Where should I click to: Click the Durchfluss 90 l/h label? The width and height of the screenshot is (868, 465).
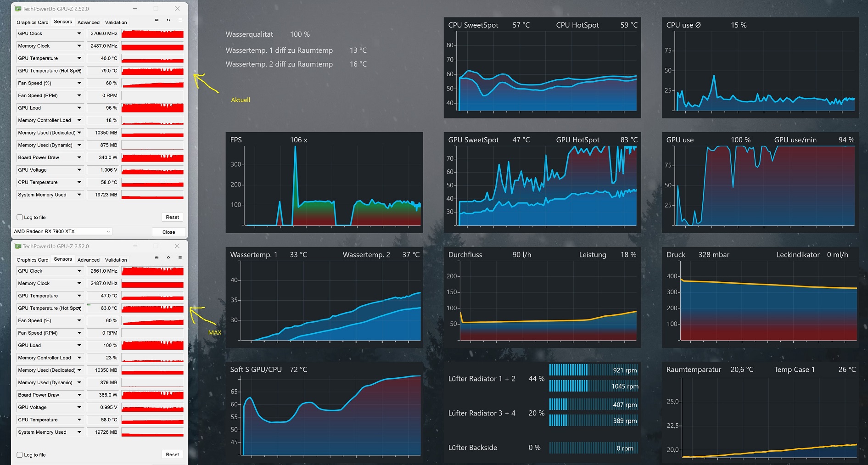(x=490, y=255)
